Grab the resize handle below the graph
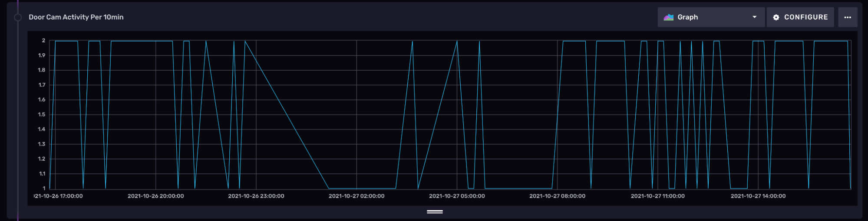 434,212
